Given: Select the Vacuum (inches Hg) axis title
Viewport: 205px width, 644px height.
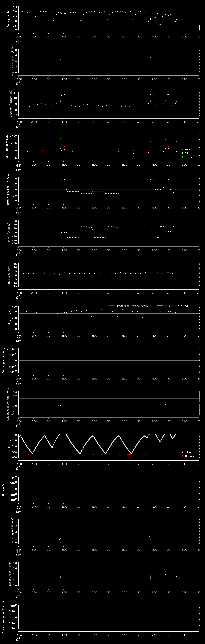Looking at the screenshot, I should [x=10, y=104].
